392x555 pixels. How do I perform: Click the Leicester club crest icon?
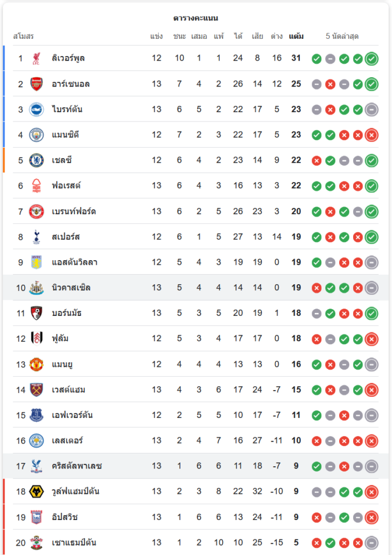click(x=37, y=441)
